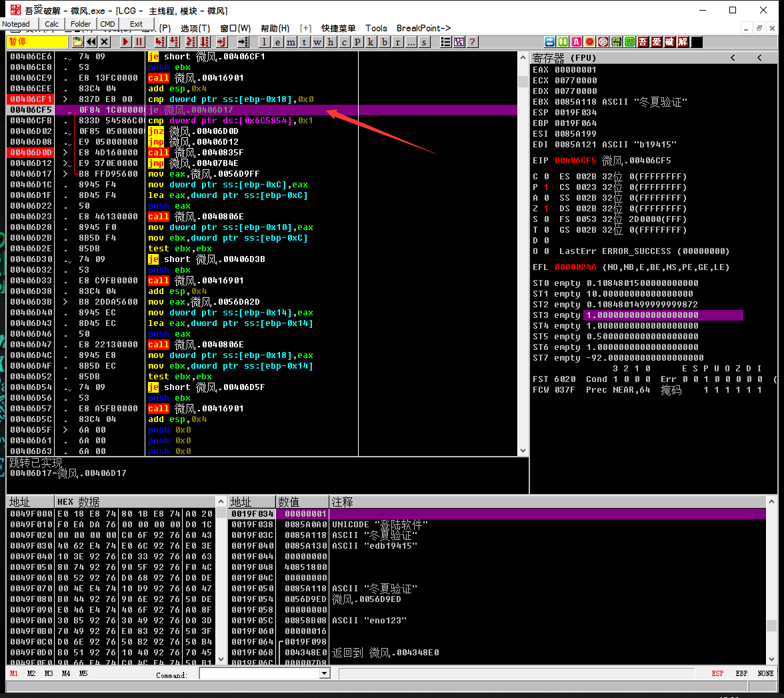Image resolution: width=784 pixels, height=698 pixels.
Task: Open Executable modules with 'e' button
Action: 277,42
